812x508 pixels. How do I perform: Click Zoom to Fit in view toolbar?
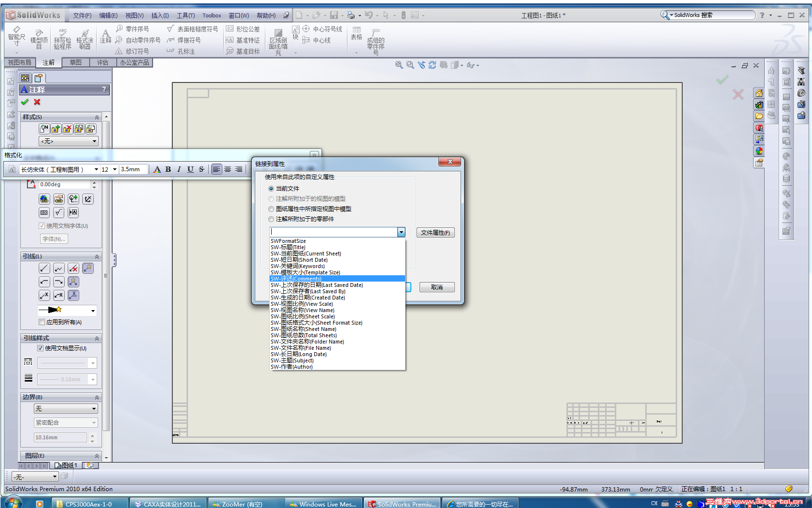399,65
